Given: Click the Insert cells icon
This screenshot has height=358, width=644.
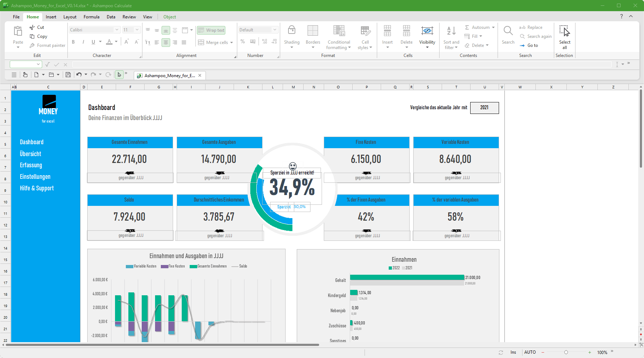Looking at the screenshot, I should 387,31.
